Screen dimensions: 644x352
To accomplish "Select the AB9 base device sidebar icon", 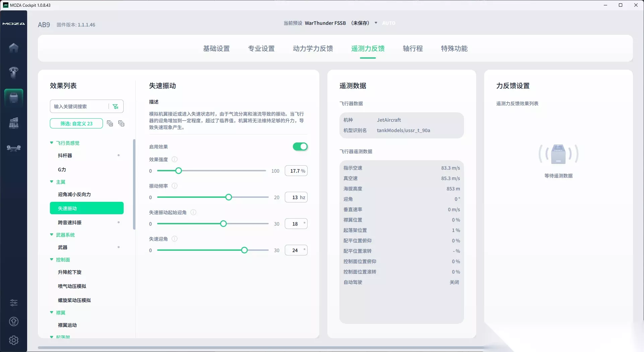I will [14, 98].
